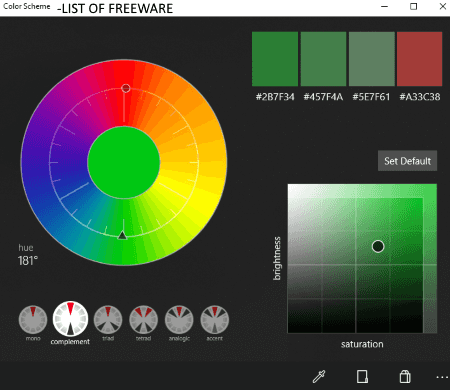Image resolution: width=450 pixels, height=390 pixels.
Task: Pick the accent scheme icon
Action: (x=215, y=320)
